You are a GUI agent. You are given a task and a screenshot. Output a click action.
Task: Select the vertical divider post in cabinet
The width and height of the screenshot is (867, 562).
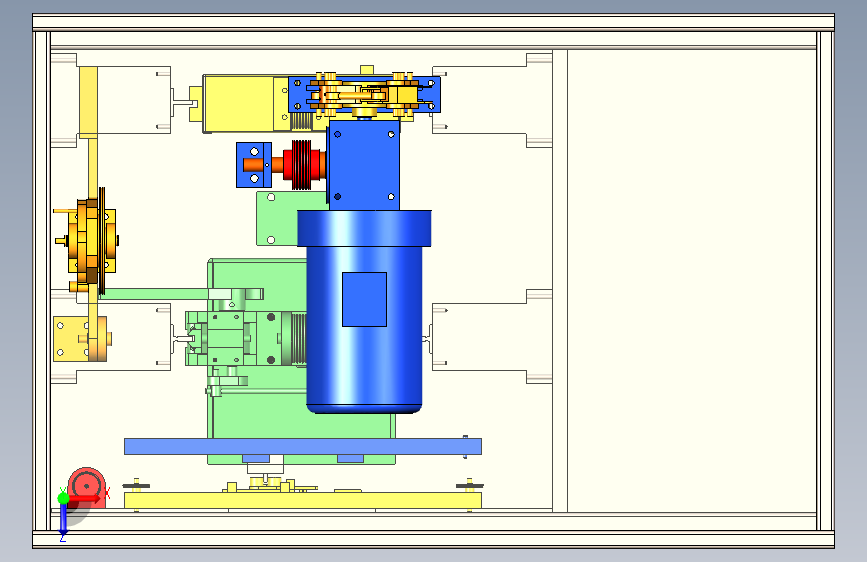[560, 281]
